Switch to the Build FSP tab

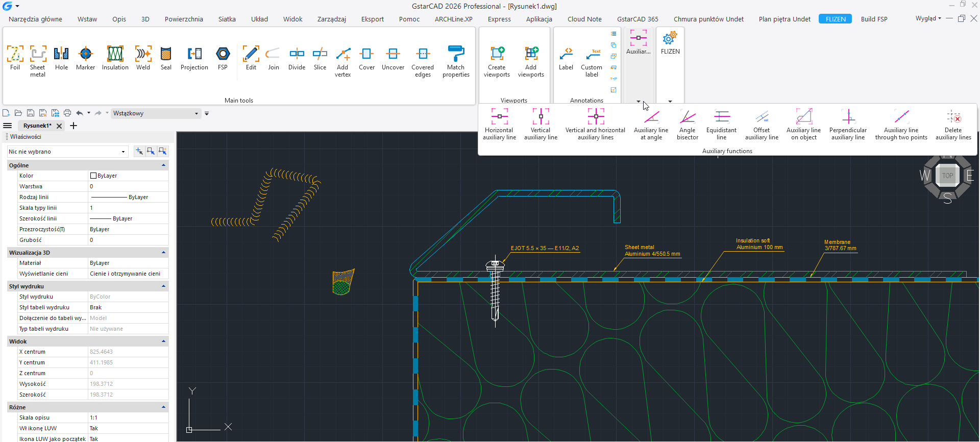point(874,19)
